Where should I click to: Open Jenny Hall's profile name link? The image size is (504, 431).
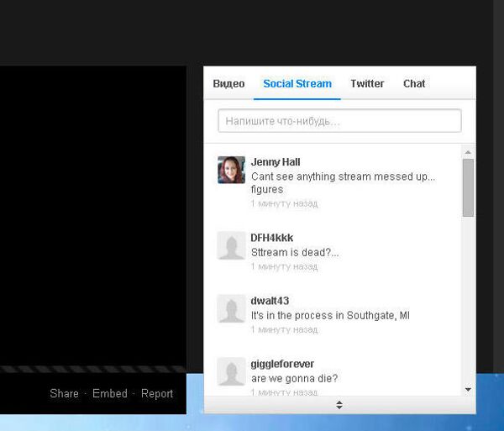(x=276, y=162)
